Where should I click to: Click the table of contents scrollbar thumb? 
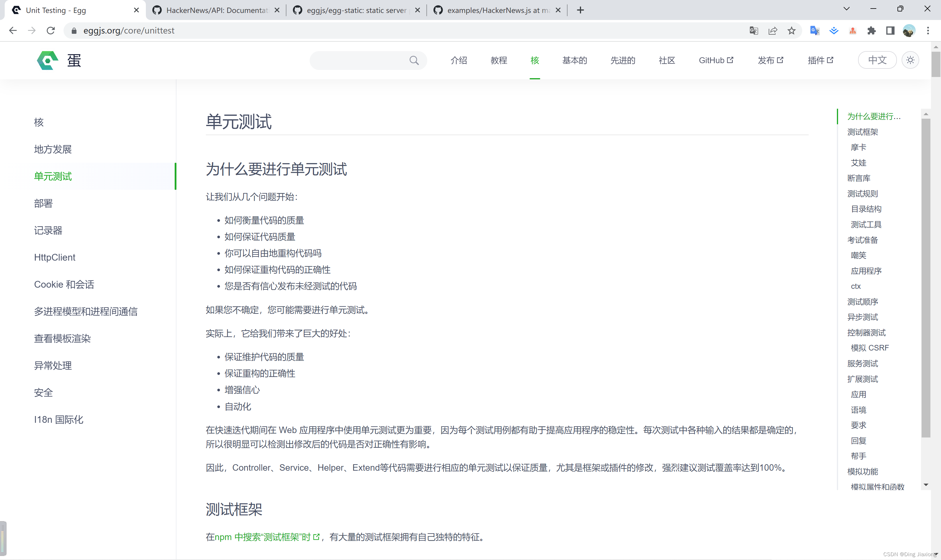tap(925, 278)
